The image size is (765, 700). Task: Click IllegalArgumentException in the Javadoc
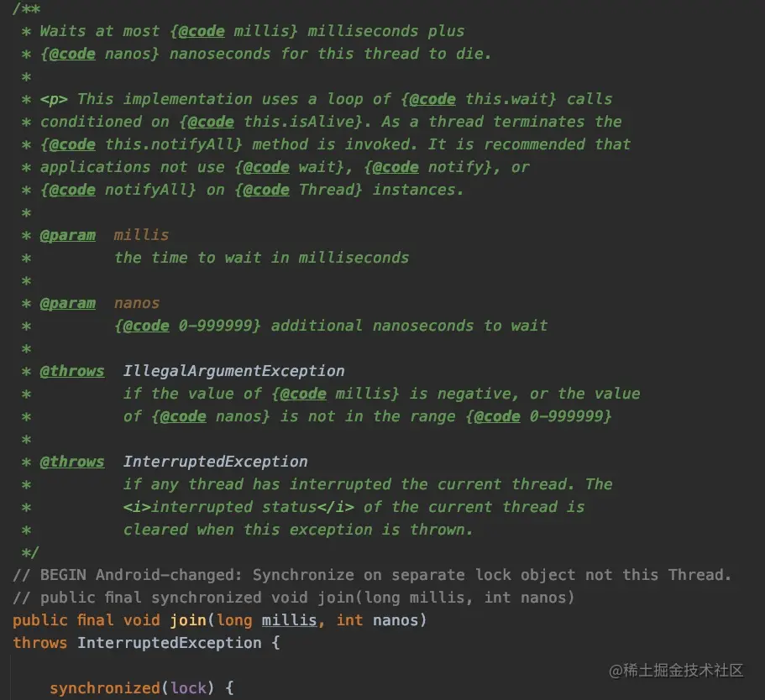[233, 371]
